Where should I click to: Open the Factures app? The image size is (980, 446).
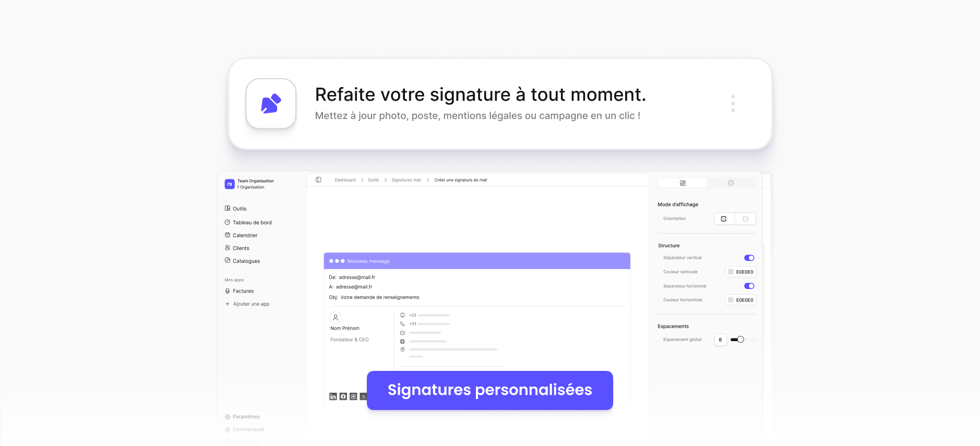pos(243,291)
